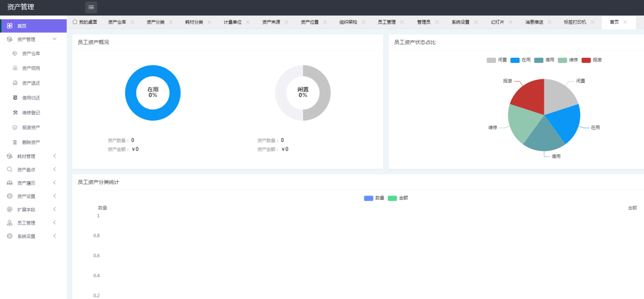Close the 标签打印机 tab

(x=592, y=22)
